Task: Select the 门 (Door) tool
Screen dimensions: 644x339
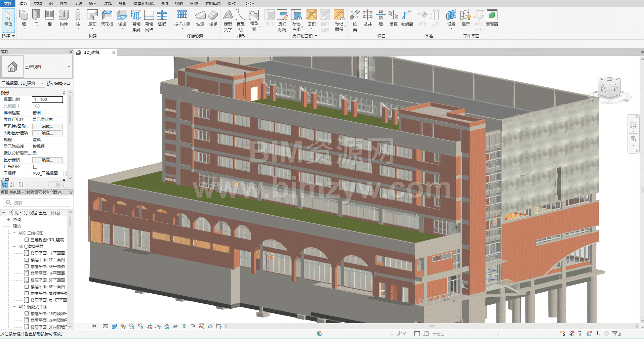Action: point(36,18)
